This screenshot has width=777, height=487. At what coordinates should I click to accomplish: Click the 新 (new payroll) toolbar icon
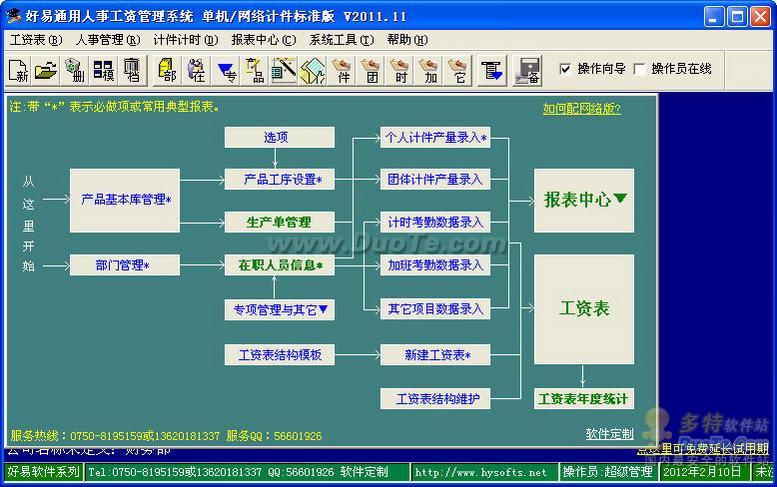(x=18, y=70)
